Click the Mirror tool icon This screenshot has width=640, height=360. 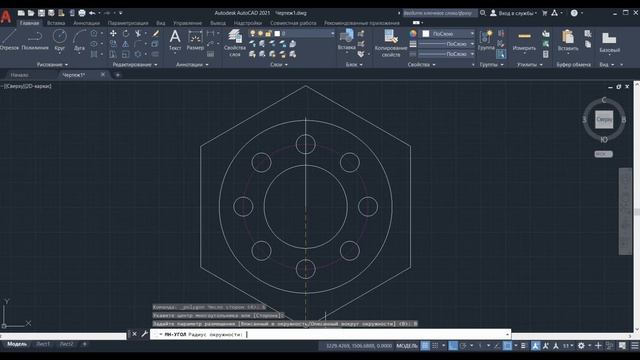point(126,44)
